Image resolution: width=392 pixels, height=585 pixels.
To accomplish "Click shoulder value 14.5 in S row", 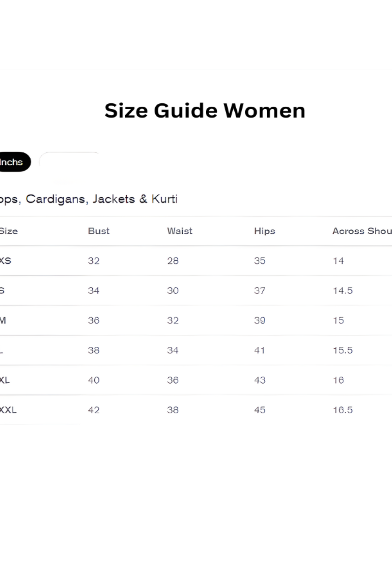I will (x=342, y=291).
